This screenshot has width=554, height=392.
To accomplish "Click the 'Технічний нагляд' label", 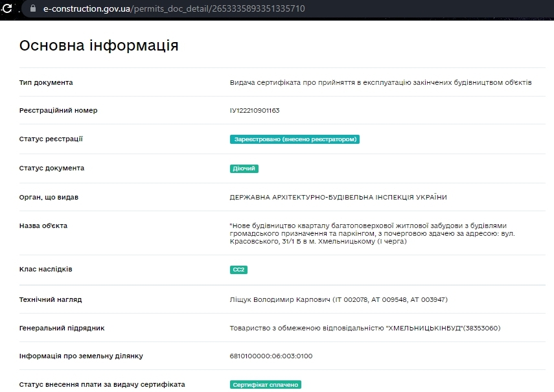I will [51, 300].
